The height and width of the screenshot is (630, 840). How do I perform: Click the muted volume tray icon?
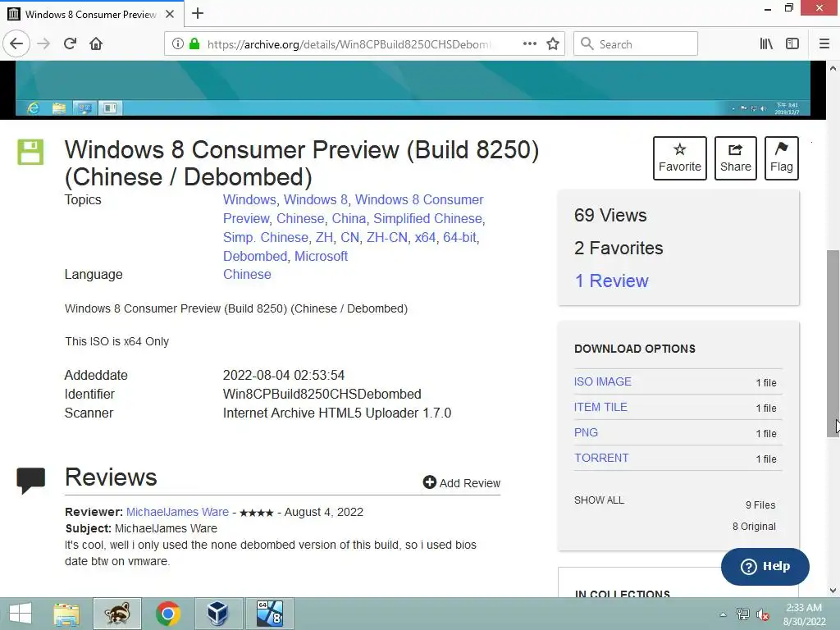pyautogui.click(x=762, y=614)
